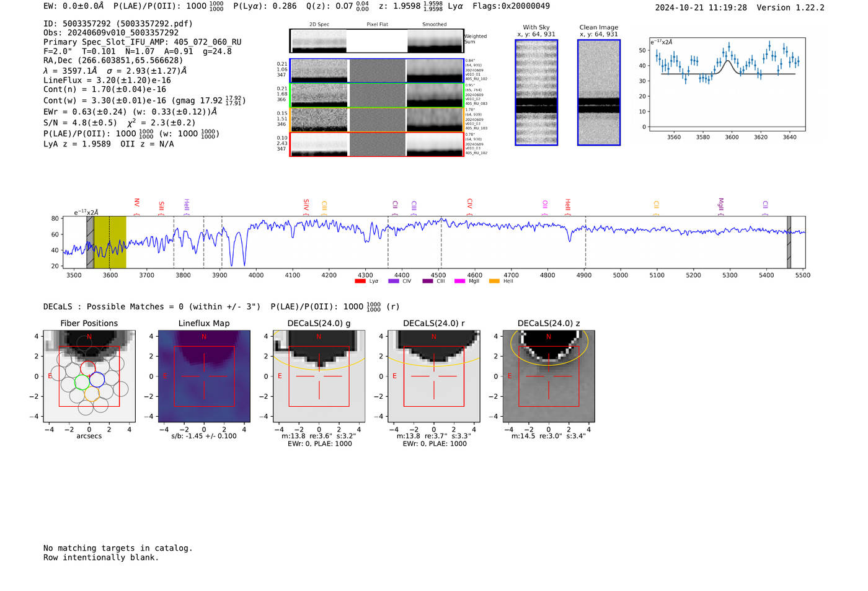Select the blue-bordered 2D spectrum row
868x591 pixels.
(x=377, y=71)
